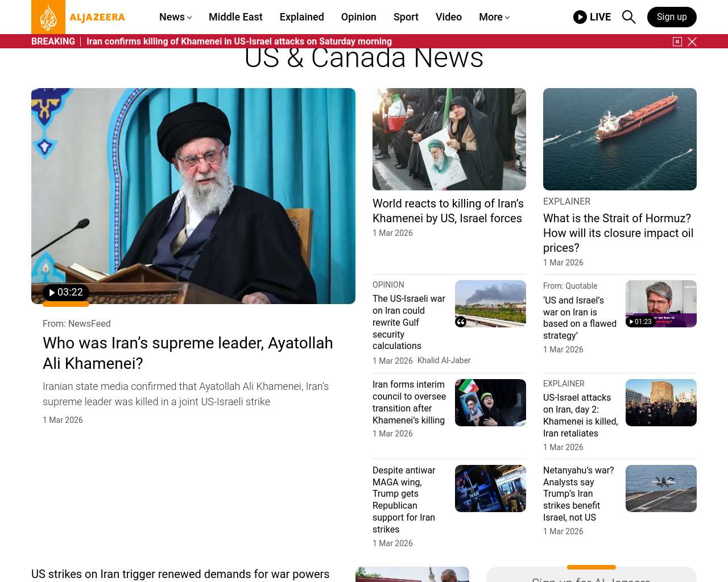Click the smoke plume opinion thumbnail
728x582 pixels.
490,304
